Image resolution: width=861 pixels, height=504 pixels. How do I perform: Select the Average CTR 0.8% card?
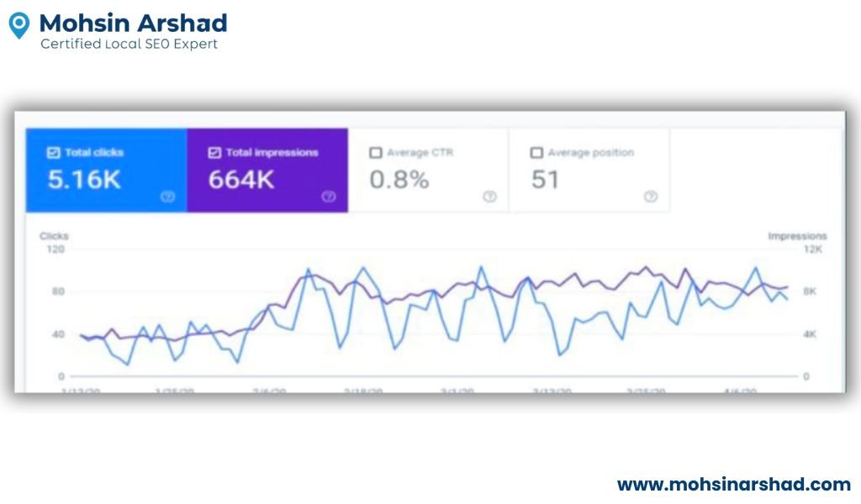coord(428,171)
